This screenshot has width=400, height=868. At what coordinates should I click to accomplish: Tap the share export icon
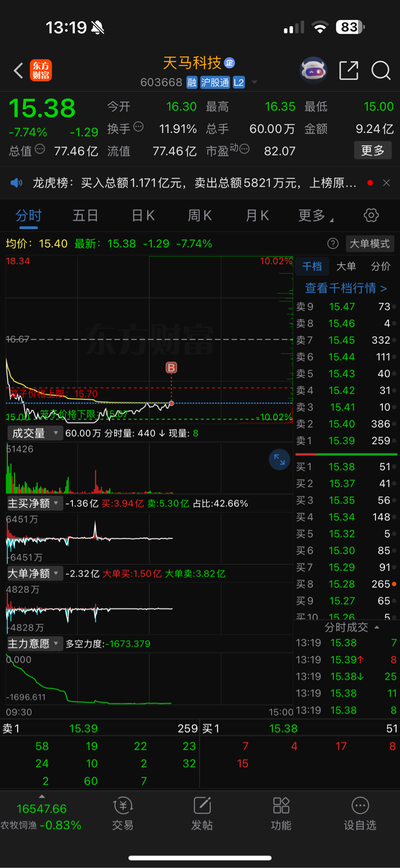[348, 70]
